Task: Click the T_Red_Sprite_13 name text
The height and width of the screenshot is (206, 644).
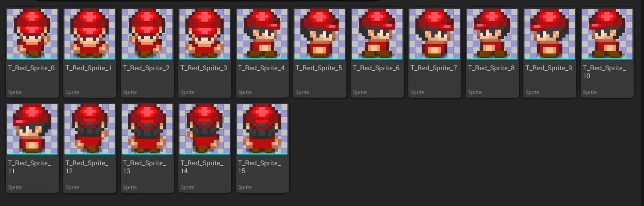Action: [x=145, y=167]
